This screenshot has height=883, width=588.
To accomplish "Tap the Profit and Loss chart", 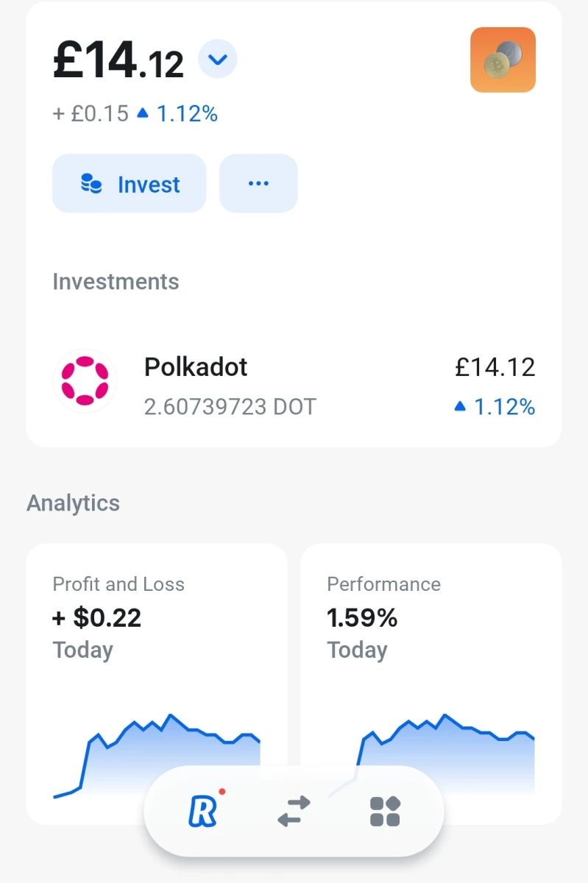I will [157, 756].
